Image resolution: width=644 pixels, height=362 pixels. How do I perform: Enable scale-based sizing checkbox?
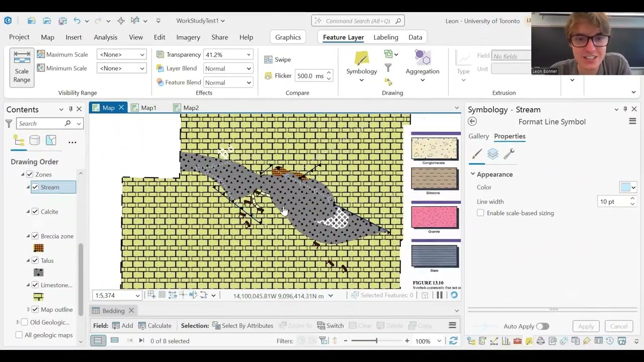click(480, 213)
